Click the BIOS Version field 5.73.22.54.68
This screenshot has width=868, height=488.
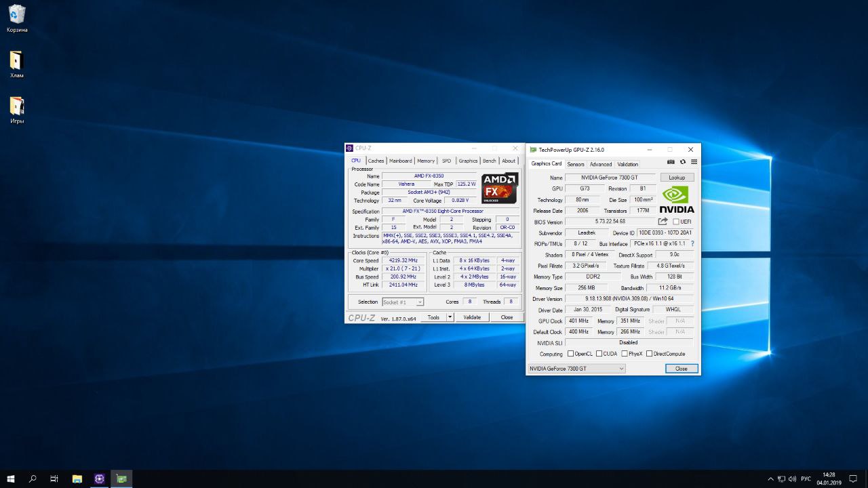(x=610, y=222)
